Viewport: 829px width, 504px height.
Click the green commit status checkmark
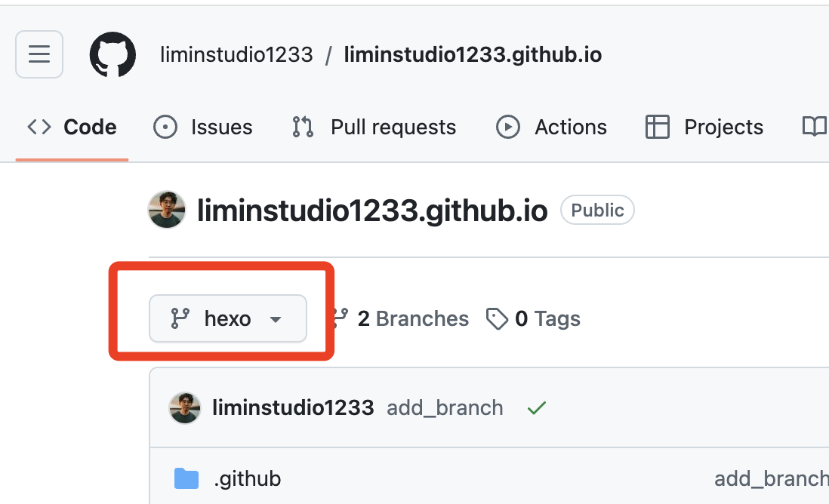click(x=536, y=408)
